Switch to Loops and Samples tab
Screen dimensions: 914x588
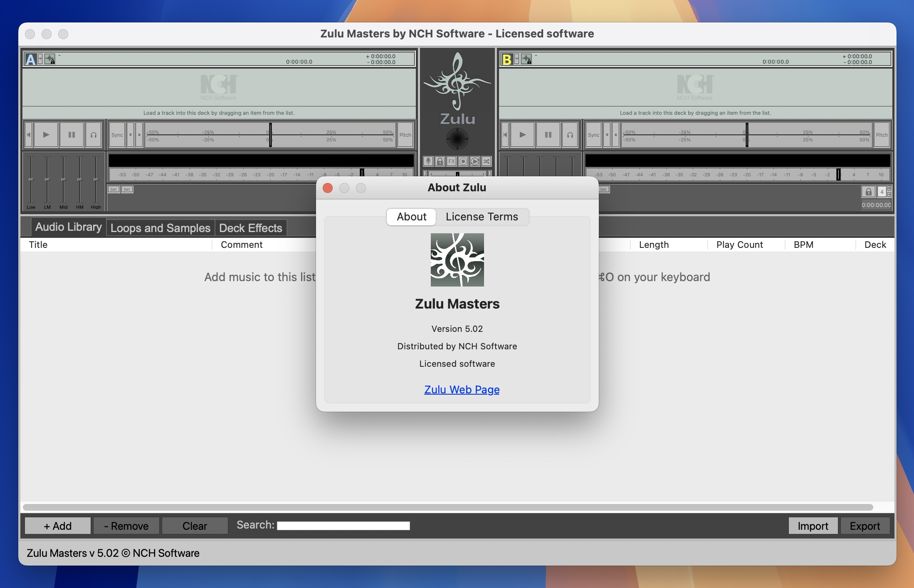[161, 228]
